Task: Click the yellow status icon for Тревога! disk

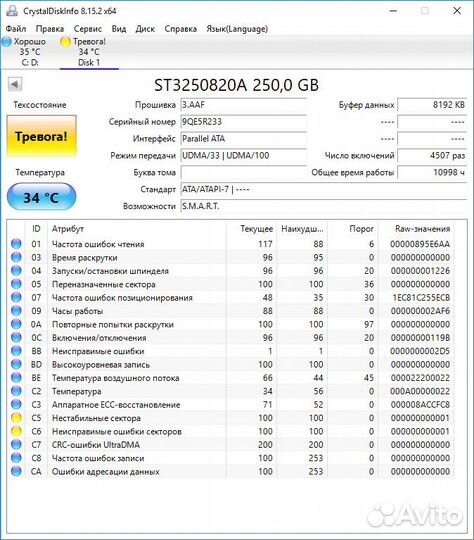Action: pos(65,42)
